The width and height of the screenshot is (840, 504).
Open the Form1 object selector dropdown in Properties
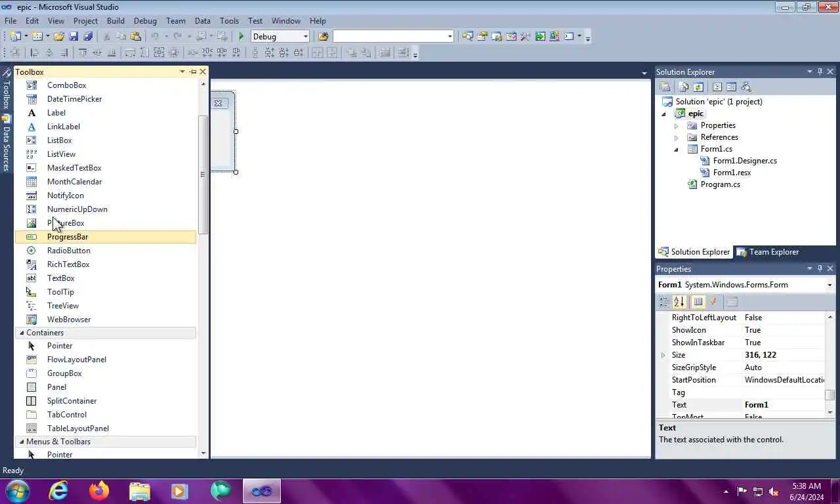829,285
